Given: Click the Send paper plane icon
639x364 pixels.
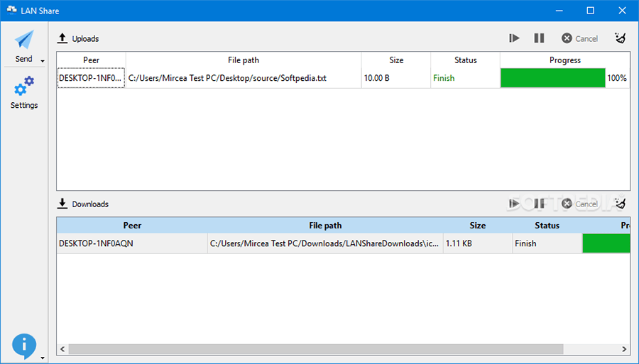Looking at the screenshot, I should [x=24, y=40].
